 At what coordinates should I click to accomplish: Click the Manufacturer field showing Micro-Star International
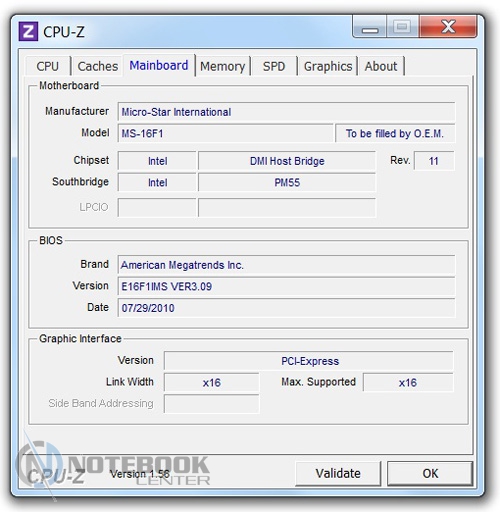[x=286, y=112]
